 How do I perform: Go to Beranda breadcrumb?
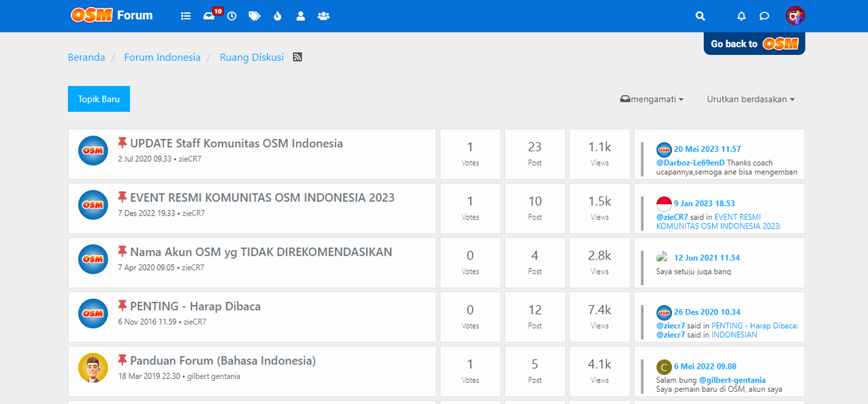click(x=86, y=57)
